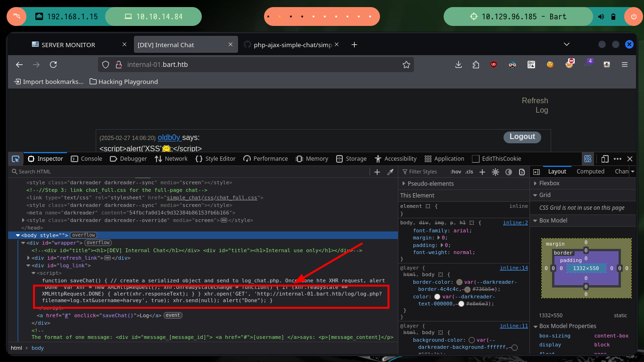The width and height of the screenshot is (644, 362).
Task: Open the sidebar tabs overflow dropdown
Action: coord(633,172)
